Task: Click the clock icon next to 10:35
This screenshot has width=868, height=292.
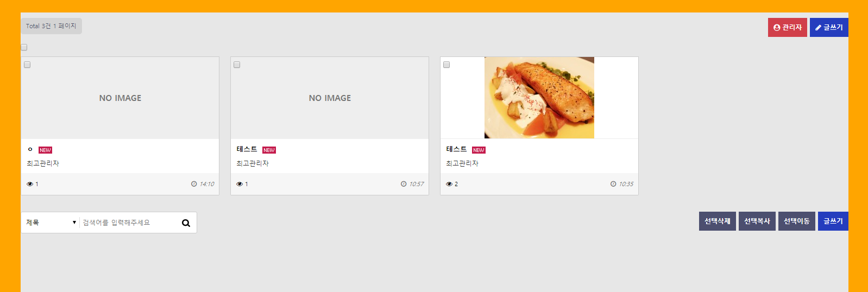Action: point(613,184)
